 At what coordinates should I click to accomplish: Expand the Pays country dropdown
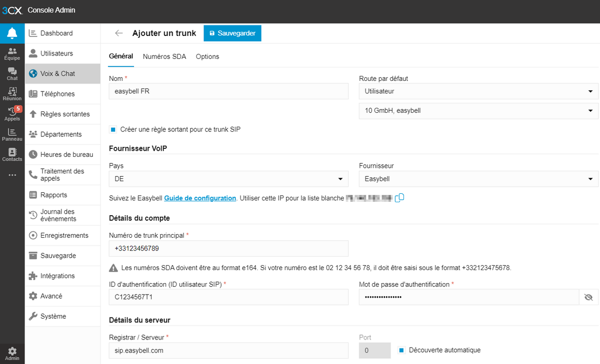pyautogui.click(x=228, y=179)
